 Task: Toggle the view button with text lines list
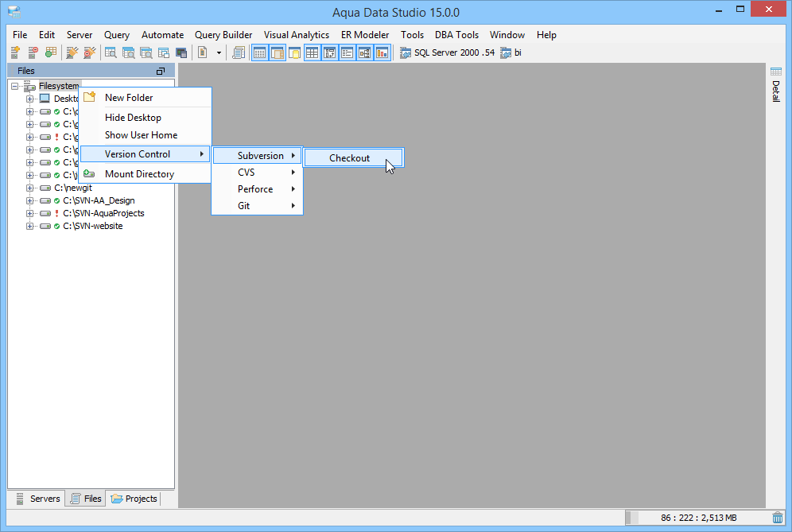pyautogui.click(x=347, y=52)
